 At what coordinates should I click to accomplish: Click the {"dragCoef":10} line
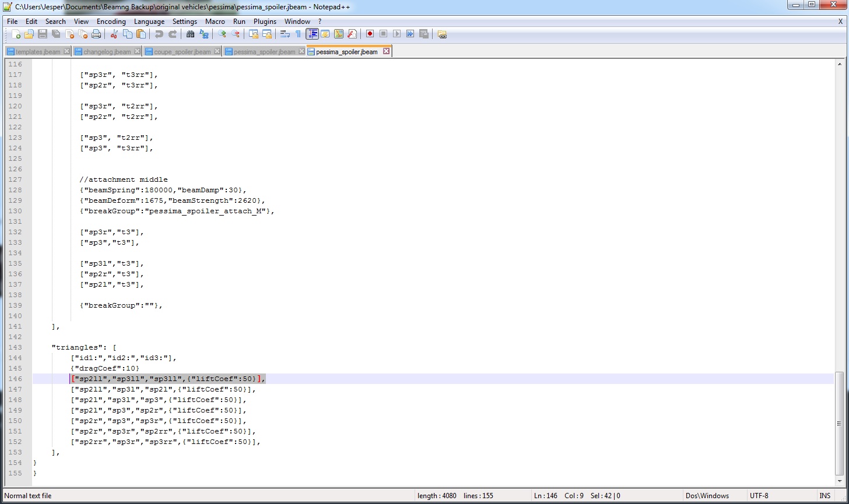coord(106,368)
